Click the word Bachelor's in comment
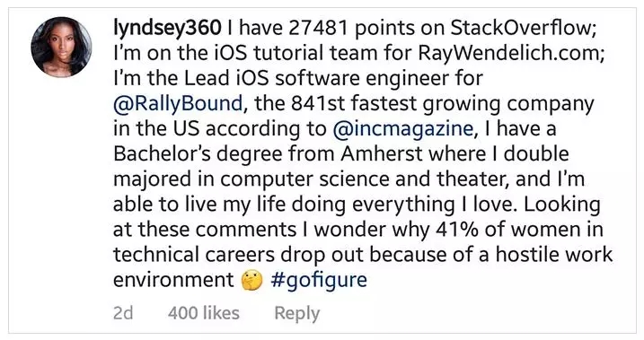Screen dimensions: 644x340 click(x=162, y=154)
